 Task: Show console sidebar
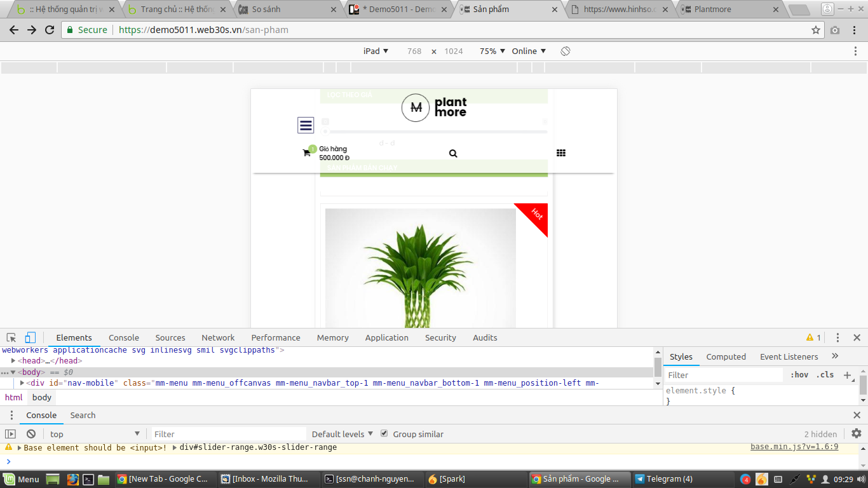[x=10, y=434]
